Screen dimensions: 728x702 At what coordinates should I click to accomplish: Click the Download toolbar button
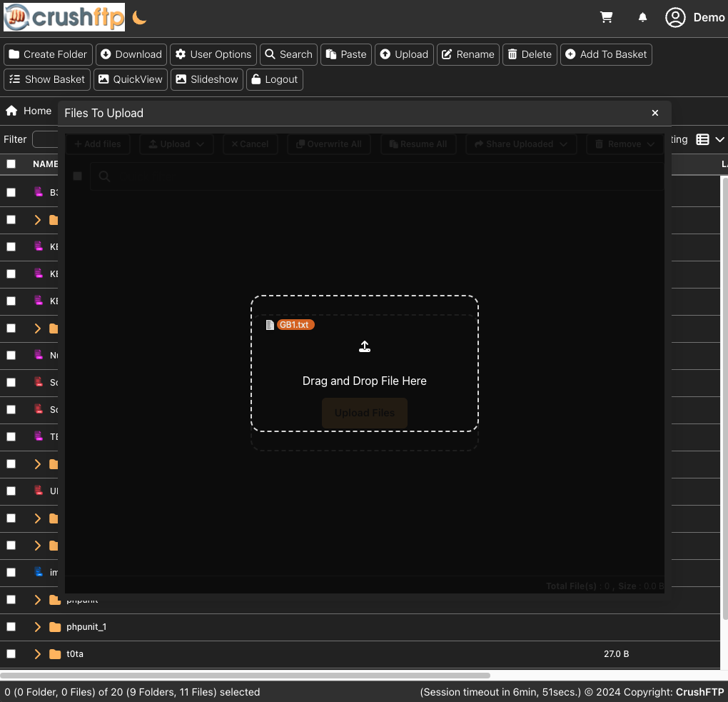coord(131,54)
